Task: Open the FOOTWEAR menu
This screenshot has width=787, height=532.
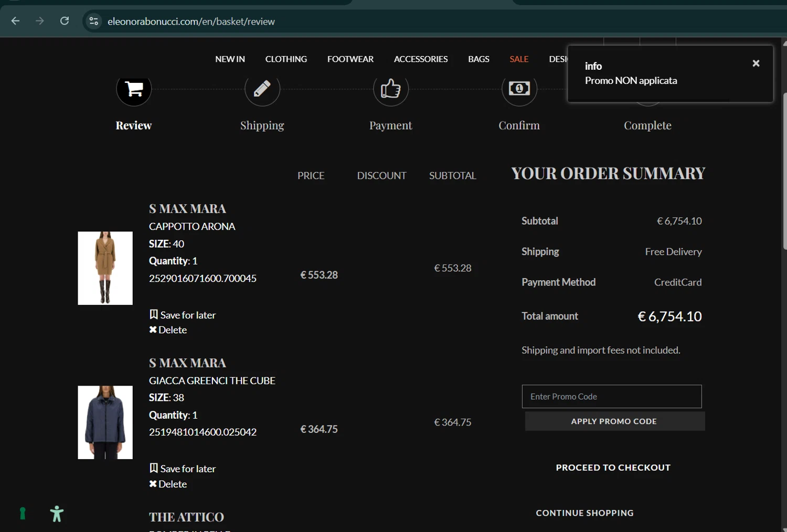Action: [350, 59]
